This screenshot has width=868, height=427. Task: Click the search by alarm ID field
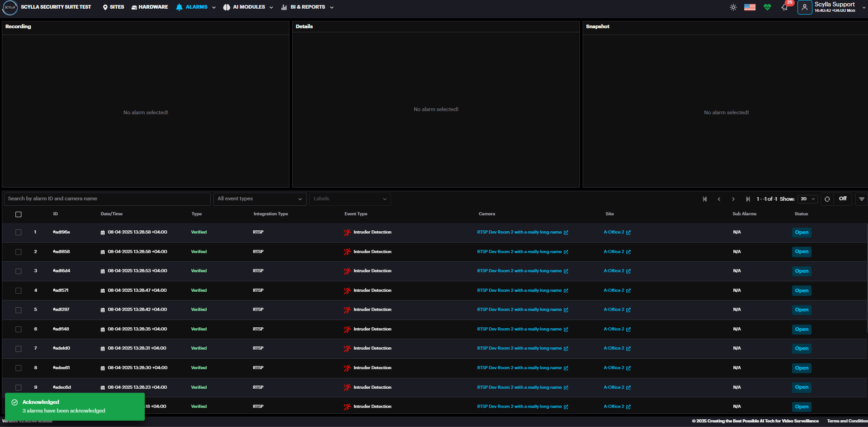click(107, 199)
